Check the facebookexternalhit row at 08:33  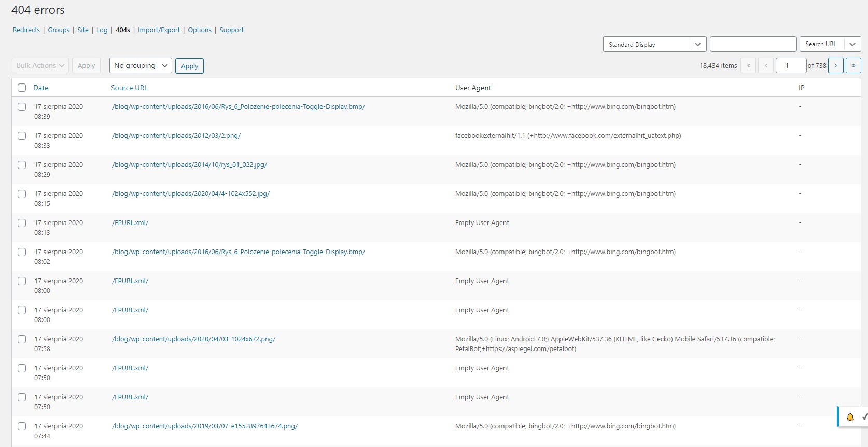point(22,136)
